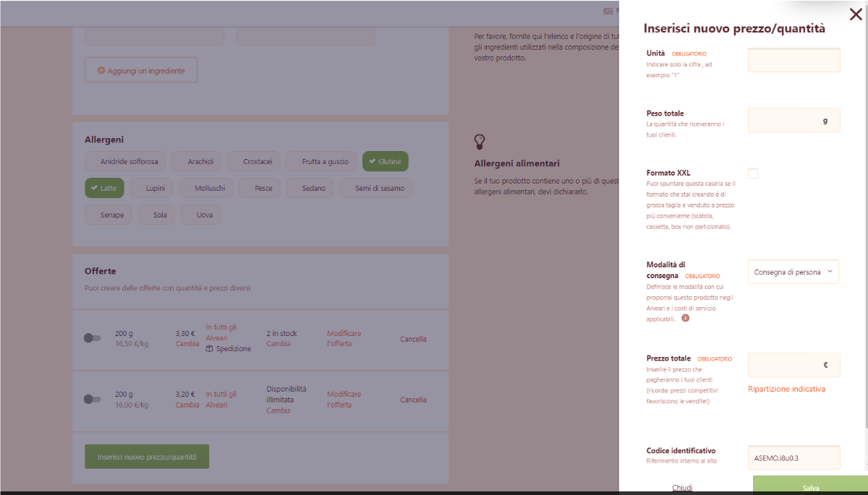Click In tutti gli Alveari in first offer
Viewport: 868px width, 495px height.
(221, 332)
